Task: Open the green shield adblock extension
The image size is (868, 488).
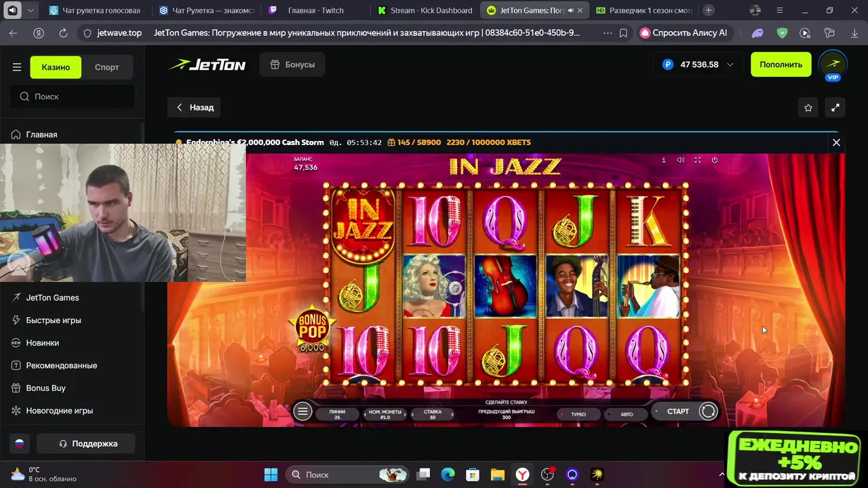Action: pos(782,33)
